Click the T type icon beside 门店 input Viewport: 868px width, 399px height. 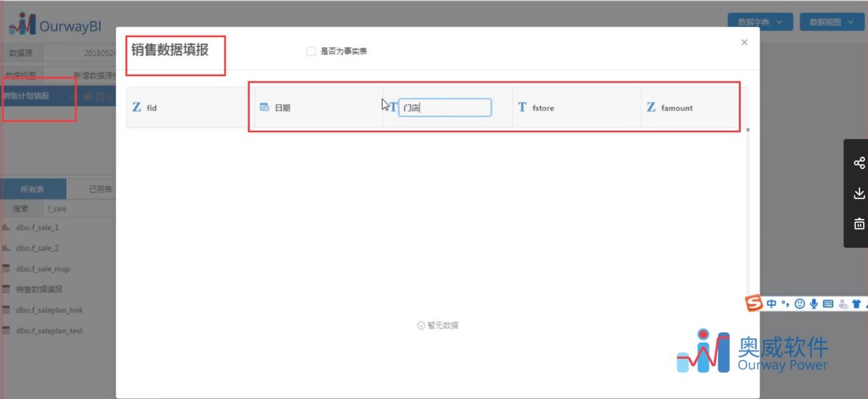(393, 107)
